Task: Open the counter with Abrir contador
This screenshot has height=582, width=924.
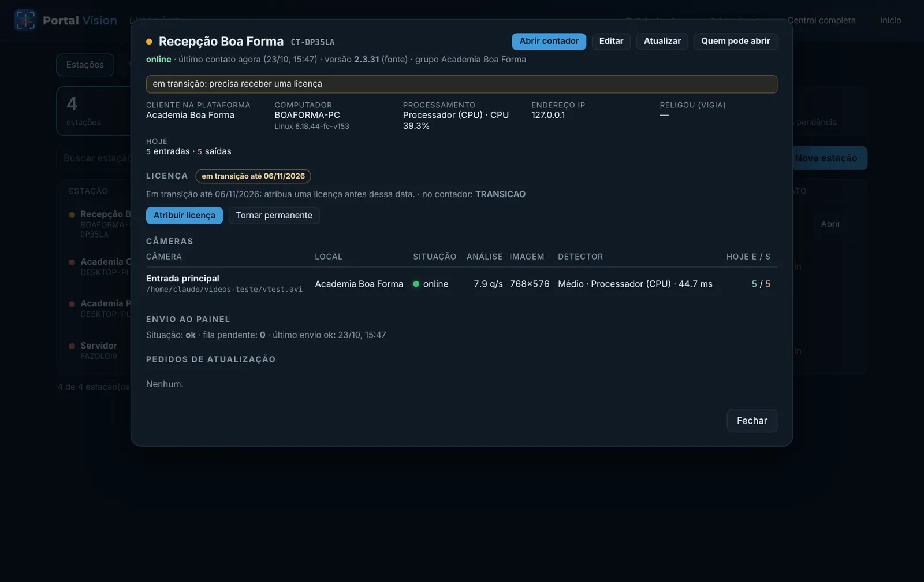Action: tap(549, 41)
